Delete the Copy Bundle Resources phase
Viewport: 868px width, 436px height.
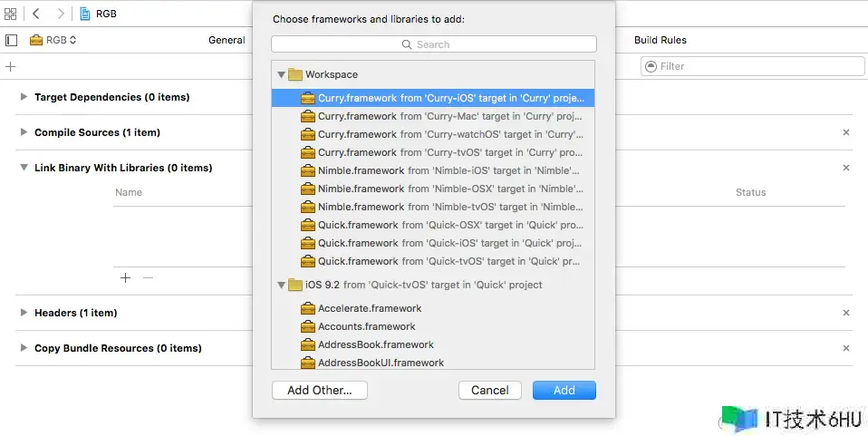coord(846,348)
